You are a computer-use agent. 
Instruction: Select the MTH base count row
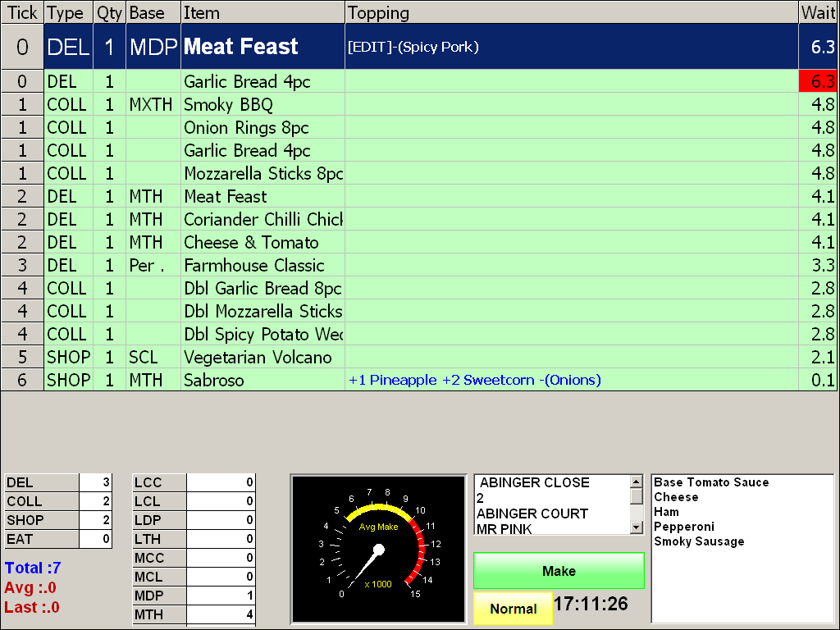(x=194, y=614)
